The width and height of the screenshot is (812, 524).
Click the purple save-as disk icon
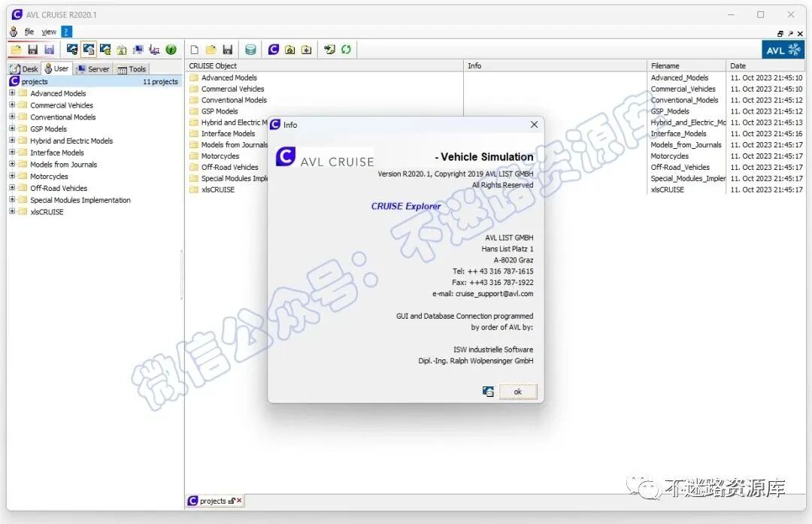(49, 50)
